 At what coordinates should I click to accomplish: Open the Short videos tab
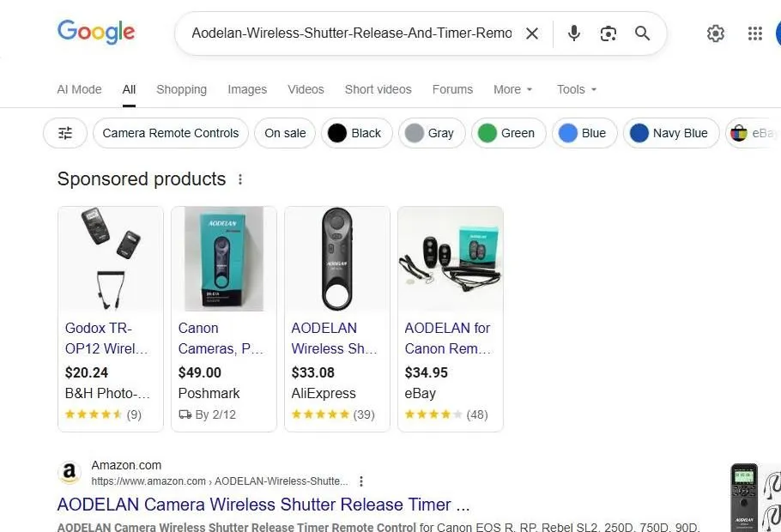coord(378,89)
